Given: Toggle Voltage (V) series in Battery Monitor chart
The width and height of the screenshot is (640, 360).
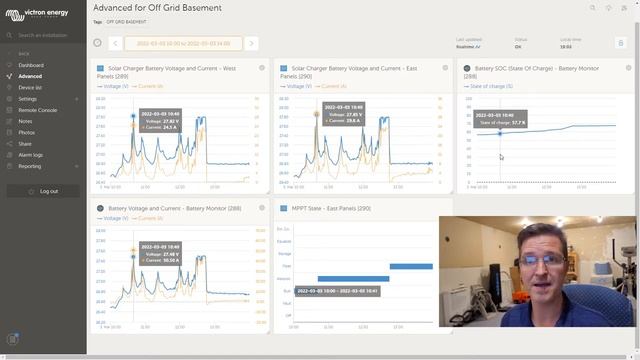Looking at the screenshot, I should click(x=113, y=218).
